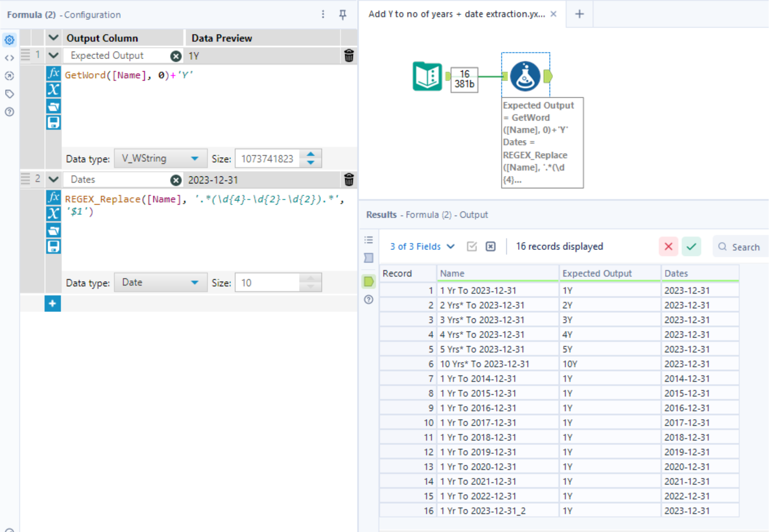Add a new expression with the plus button

pos(53,304)
